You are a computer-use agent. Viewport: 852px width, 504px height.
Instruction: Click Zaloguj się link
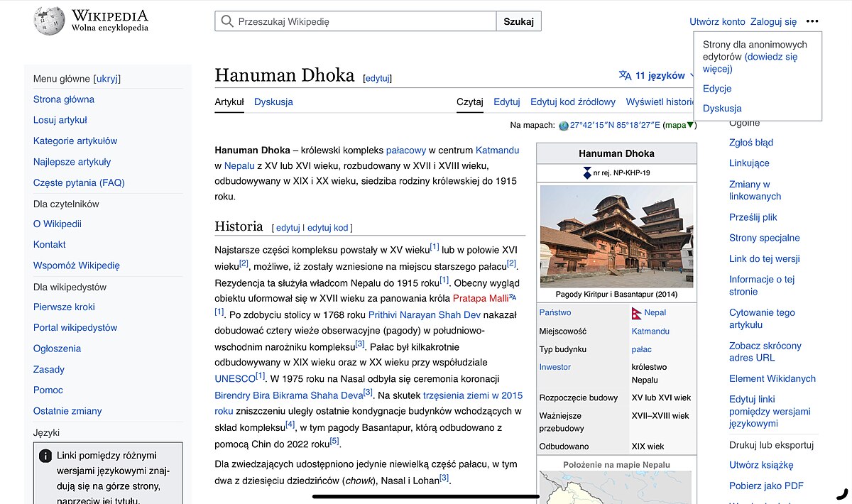point(774,21)
